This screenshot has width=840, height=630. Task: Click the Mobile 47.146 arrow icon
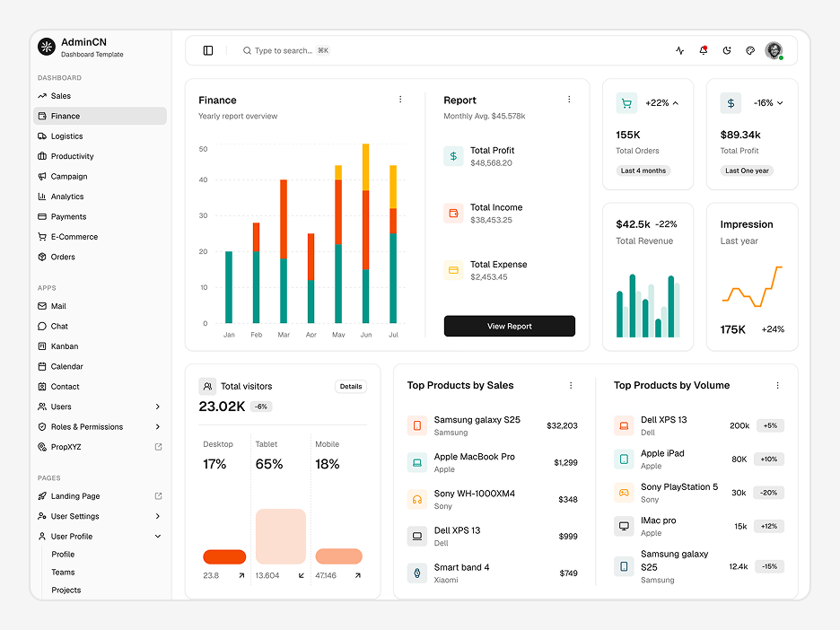(x=358, y=575)
